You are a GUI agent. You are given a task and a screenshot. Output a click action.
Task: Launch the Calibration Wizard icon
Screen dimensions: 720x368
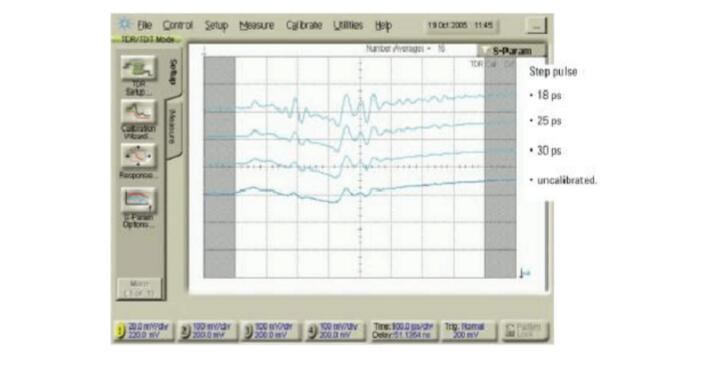(x=138, y=112)
